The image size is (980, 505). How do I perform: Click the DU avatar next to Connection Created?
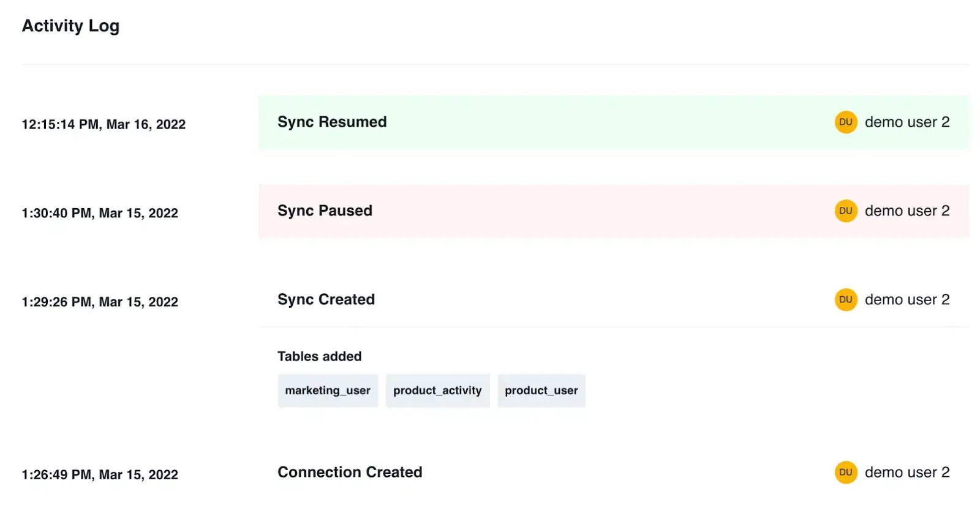(845, 472)
